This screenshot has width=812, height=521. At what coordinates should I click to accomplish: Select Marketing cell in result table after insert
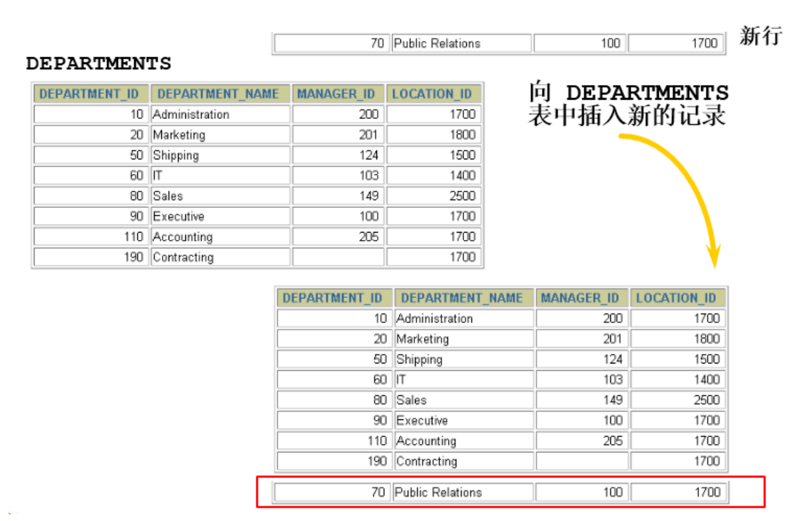tap(464, 339)
